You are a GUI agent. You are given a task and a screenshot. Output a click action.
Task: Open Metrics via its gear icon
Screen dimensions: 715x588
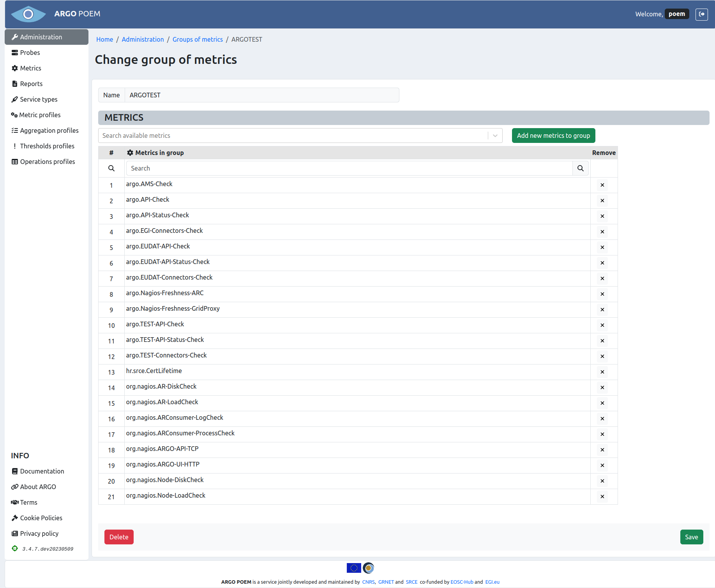click(14, 68)
